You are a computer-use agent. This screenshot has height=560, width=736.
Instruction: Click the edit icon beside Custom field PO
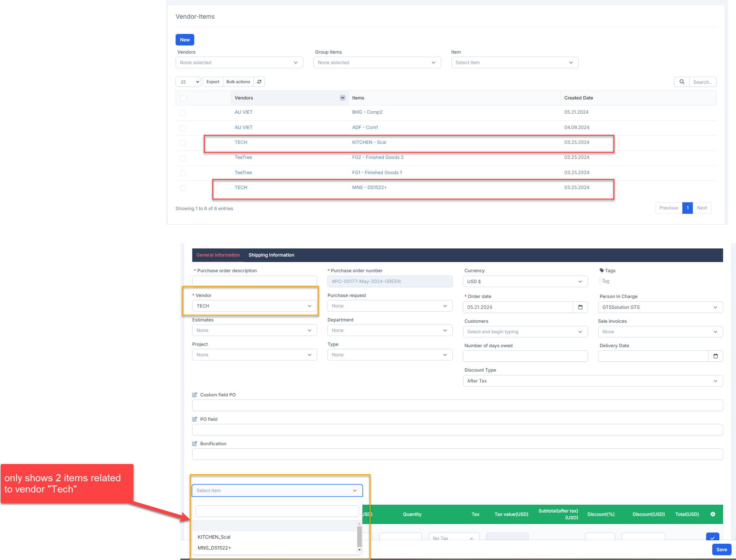coord(195,395)
